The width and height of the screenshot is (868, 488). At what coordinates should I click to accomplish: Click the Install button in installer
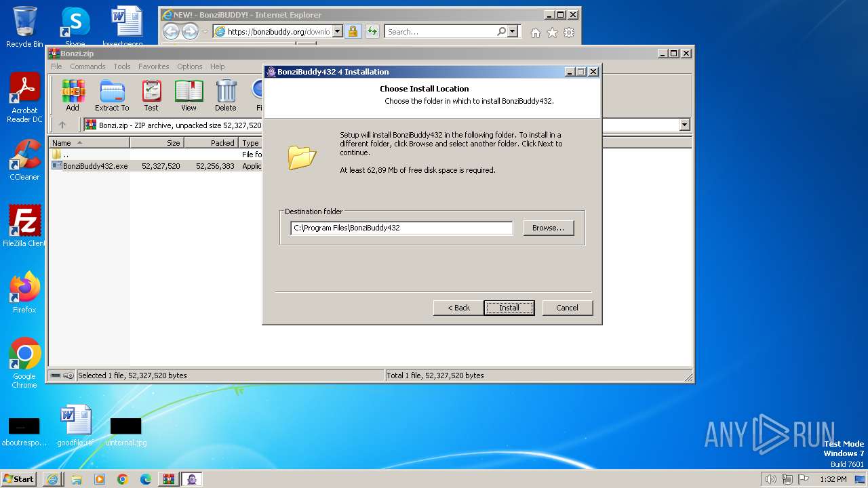pos(509,308)
